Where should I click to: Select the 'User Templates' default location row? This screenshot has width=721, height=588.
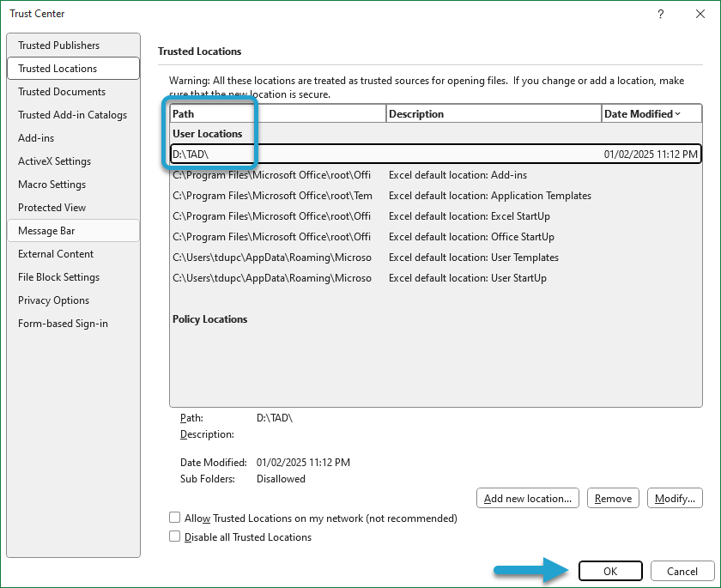436,258
